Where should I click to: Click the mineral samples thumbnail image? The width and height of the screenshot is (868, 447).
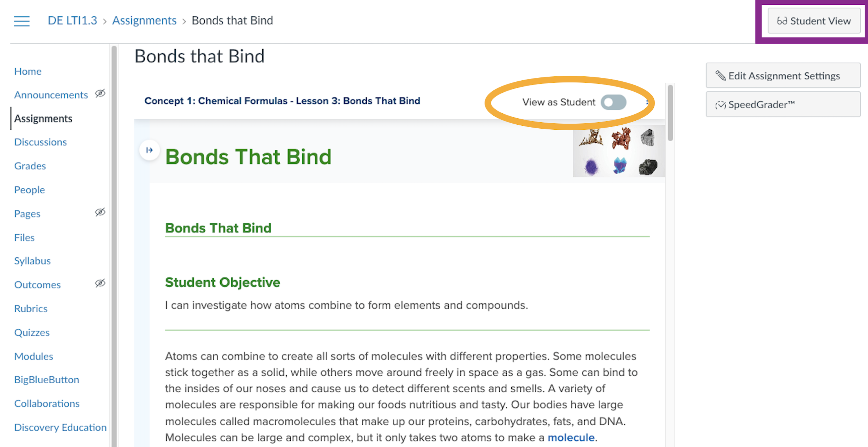click(x=619, y=152)
